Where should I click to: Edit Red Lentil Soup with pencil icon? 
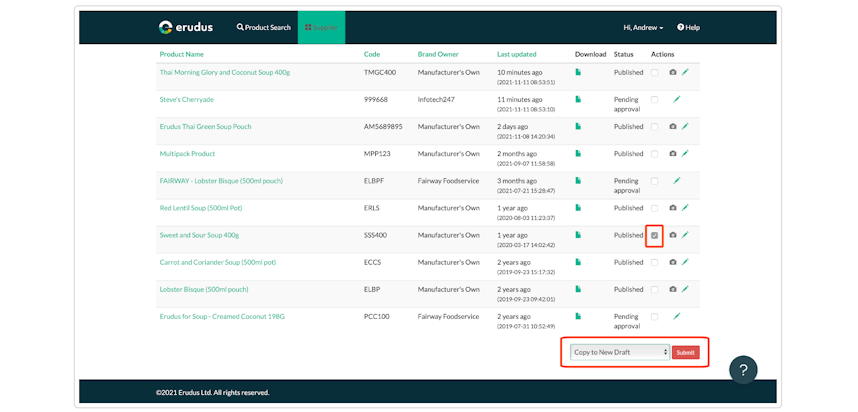click(x=685, y=207)
